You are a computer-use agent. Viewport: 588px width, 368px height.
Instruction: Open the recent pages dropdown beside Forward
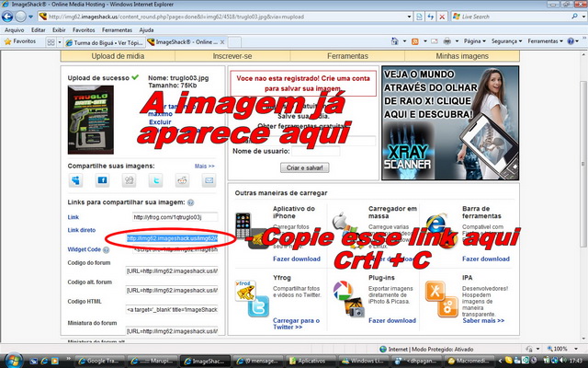(x=30, y=17)
